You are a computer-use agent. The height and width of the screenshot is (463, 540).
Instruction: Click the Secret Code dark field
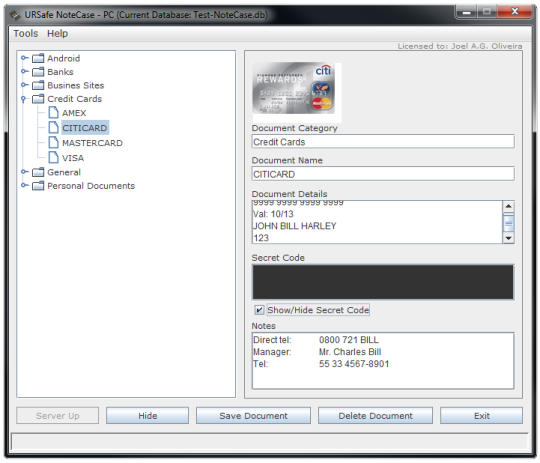coord(383,282)
